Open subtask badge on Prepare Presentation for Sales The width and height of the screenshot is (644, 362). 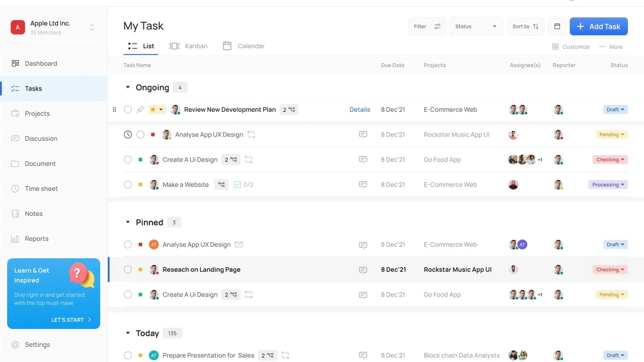267,355
